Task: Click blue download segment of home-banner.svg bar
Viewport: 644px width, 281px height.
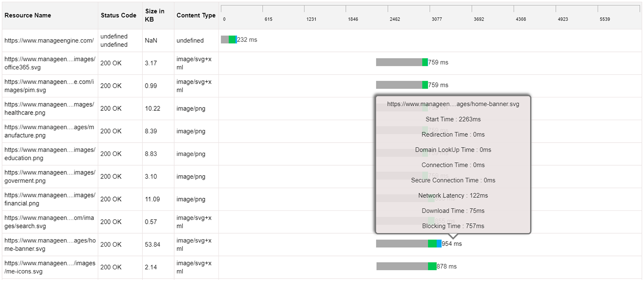Action: (x=439, y=244)
